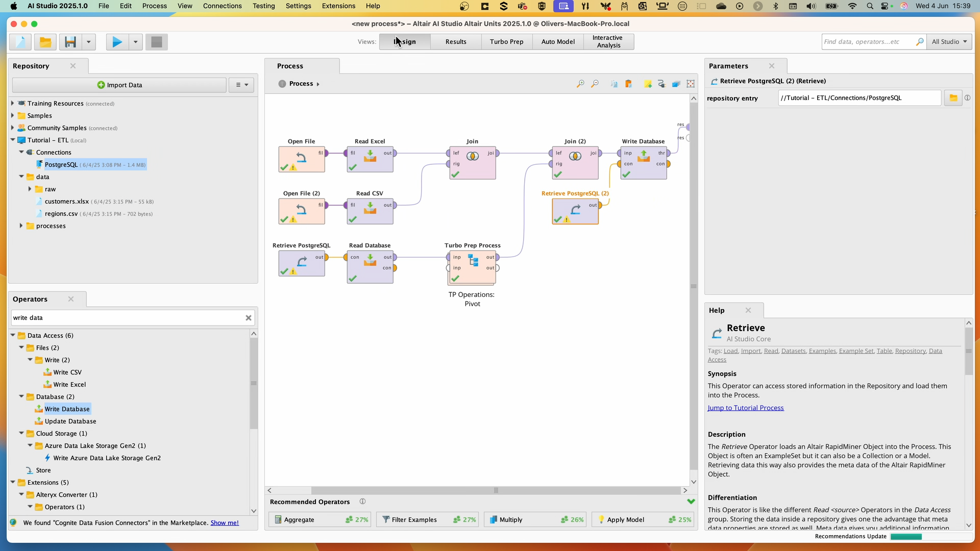Collapse the Tutorial – ETL repository folder

point(12,140)
